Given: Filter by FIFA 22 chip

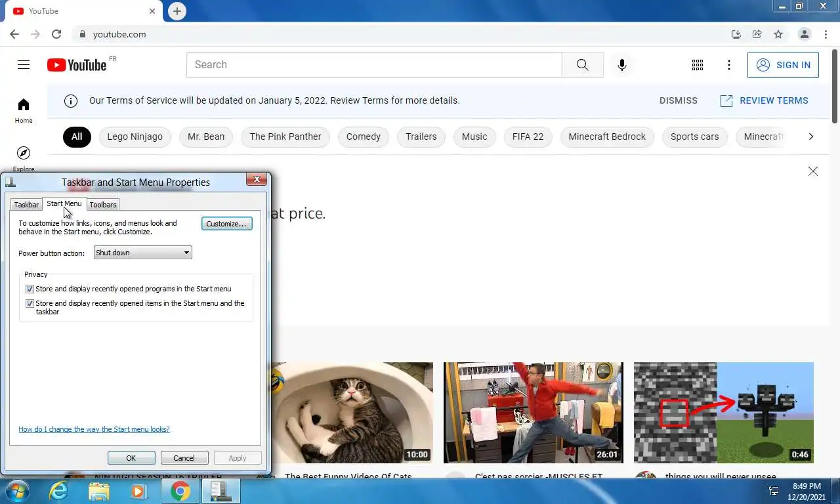Looking at the screenshot, I should pyautogui.click(x=528, y=136).
